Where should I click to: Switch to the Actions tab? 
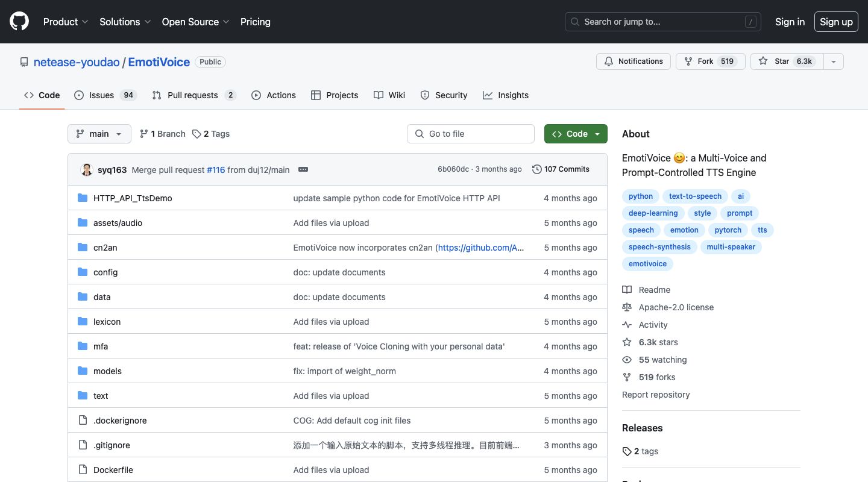[x=274, y=95]
